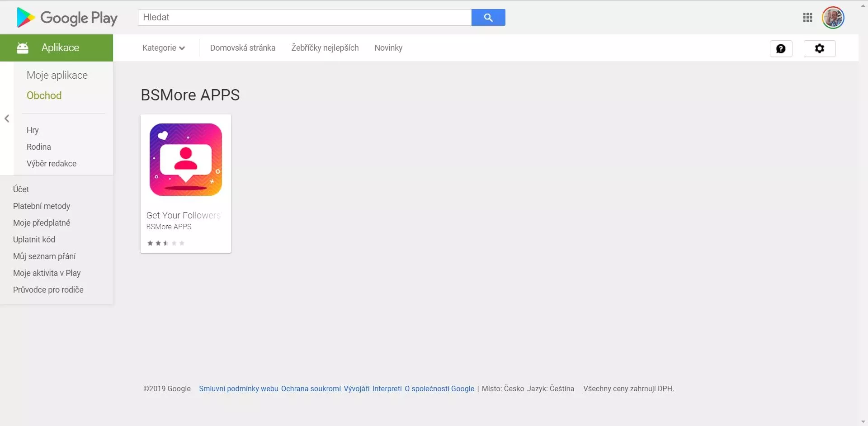Click the help question mark icon
This screenshot has height=426, width=868.
(781, 48)
